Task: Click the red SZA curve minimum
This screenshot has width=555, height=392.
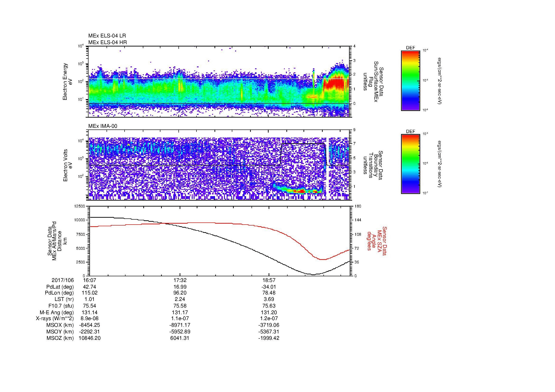Action: click(323, 259)
